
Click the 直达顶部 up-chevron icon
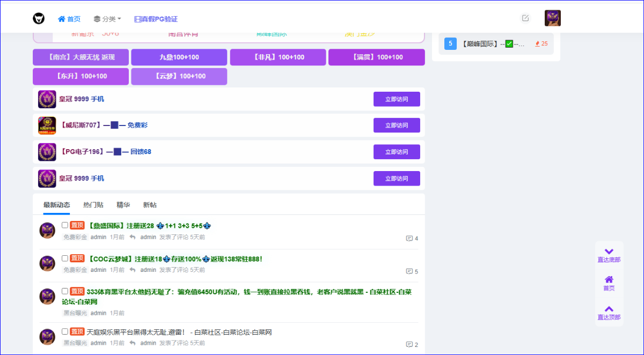click(x=609, y=309)
